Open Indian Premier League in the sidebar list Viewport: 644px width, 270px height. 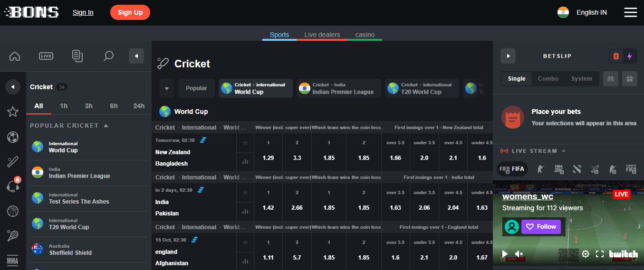89,173
